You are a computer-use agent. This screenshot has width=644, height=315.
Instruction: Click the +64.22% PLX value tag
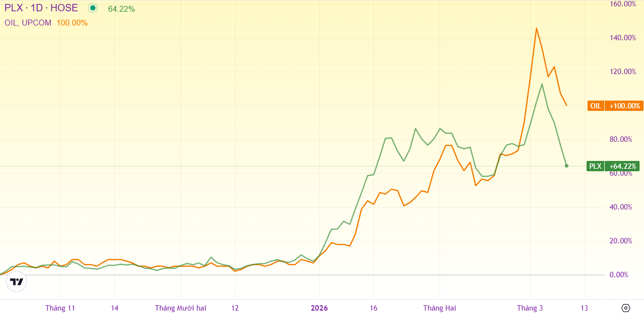click(622, 166)
